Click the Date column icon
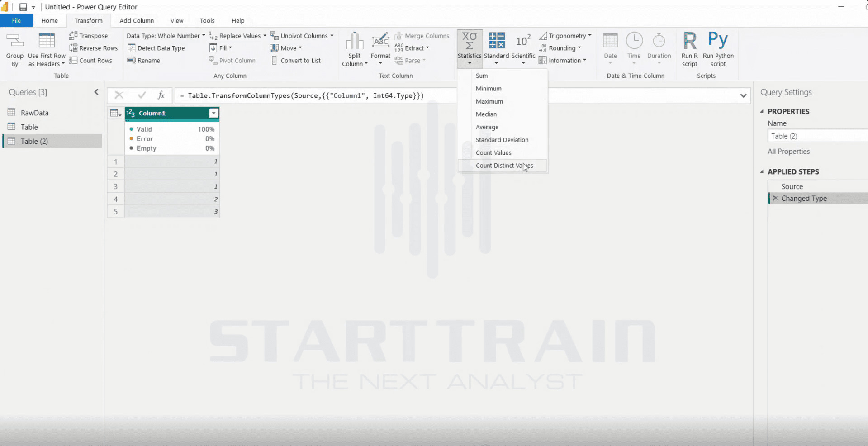Screen dimensions: 868x446 coord(610,41)
